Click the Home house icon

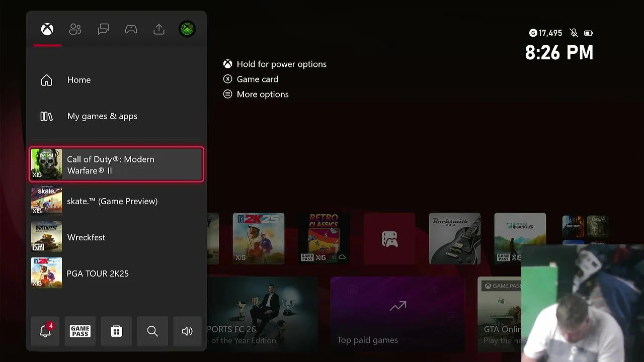click(46, 80)
